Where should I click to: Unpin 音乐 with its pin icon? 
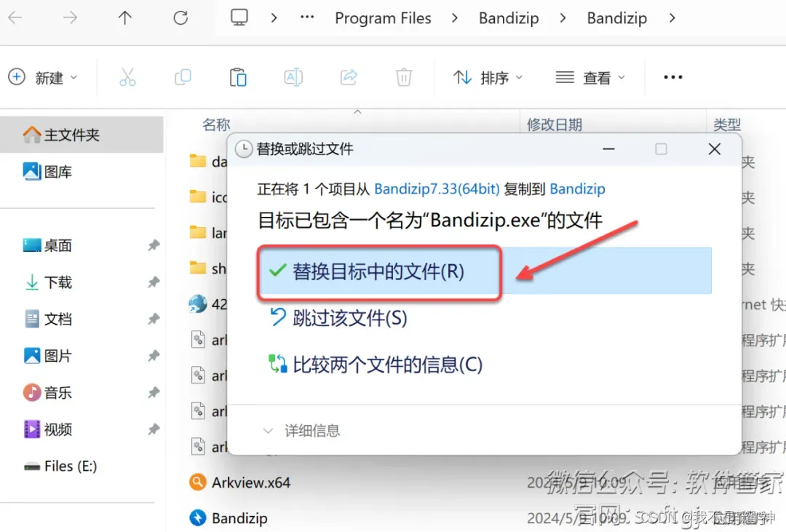pyautogui.click(x=154, y=392)
